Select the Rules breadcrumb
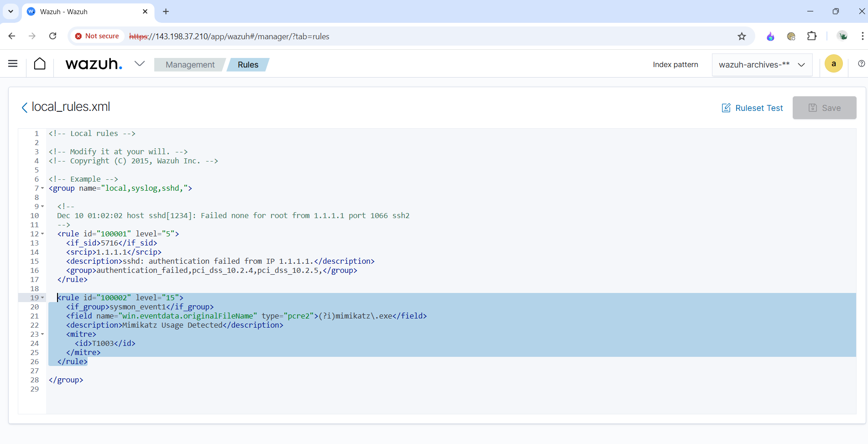 248,65
